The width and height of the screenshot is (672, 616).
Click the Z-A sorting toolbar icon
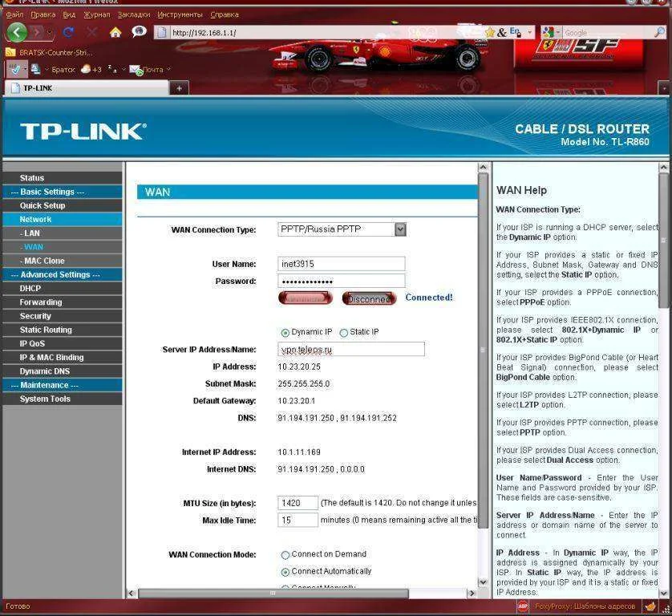pyautogui.click(x=112, y=69)
